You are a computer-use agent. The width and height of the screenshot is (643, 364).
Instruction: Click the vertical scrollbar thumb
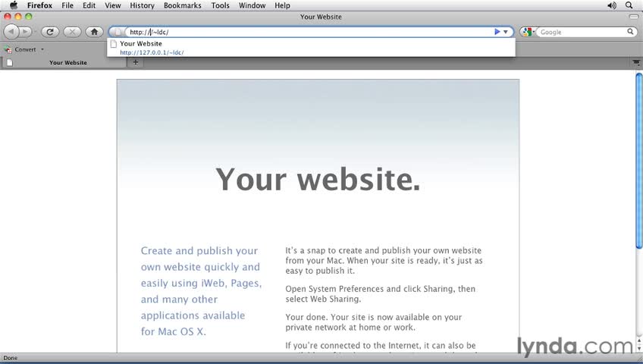(639, 161)
